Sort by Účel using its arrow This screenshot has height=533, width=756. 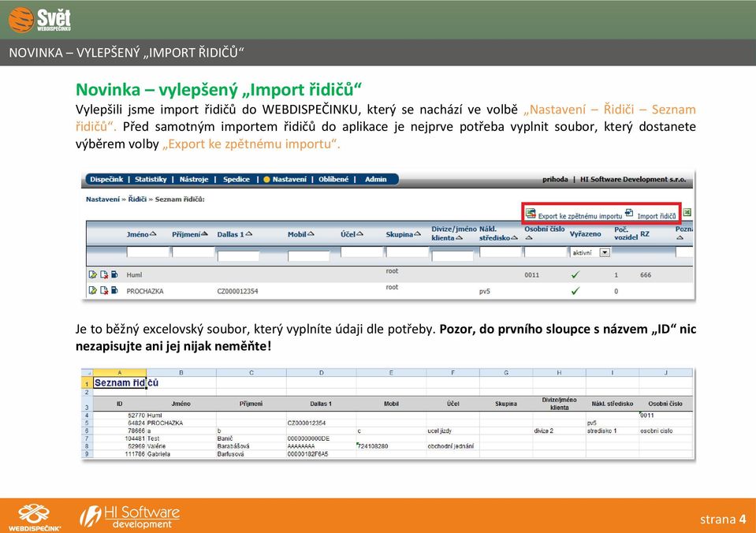point(359,233)
